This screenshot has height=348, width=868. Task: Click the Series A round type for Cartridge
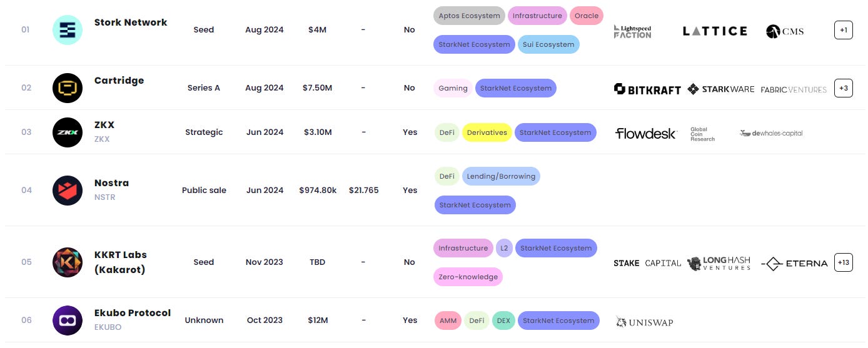[204, 88]
